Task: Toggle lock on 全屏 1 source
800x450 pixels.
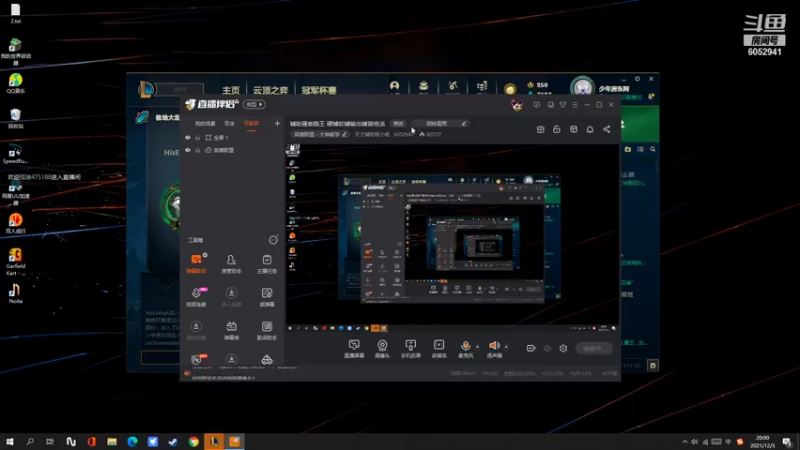Action: [x=197, y=138]
